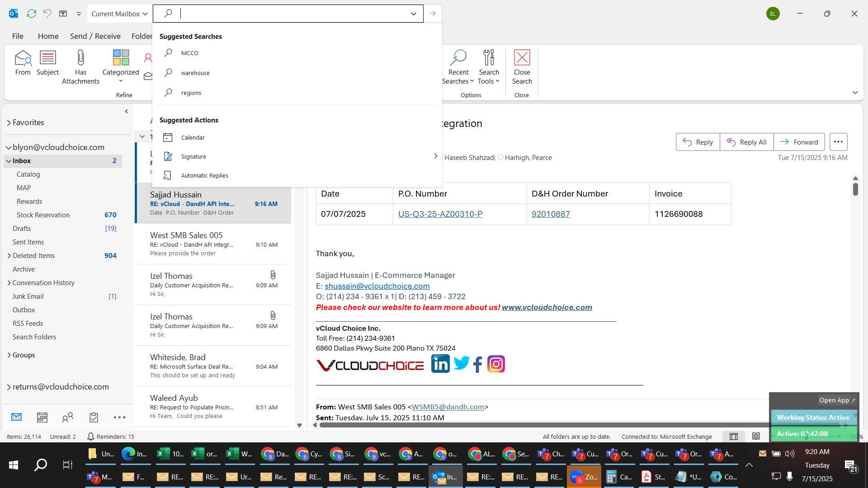The image size is (868, 488).
Task: Choose Automatic Replies suggested action
Action: tap(297, 175)
